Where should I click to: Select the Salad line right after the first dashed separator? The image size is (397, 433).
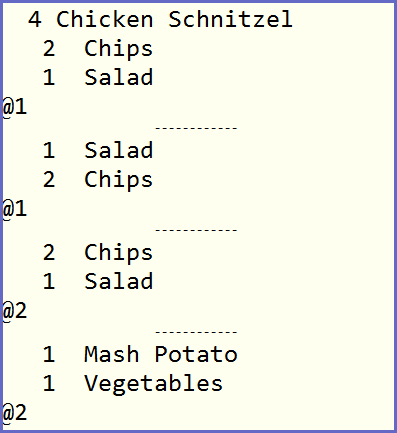click(98, 150)
